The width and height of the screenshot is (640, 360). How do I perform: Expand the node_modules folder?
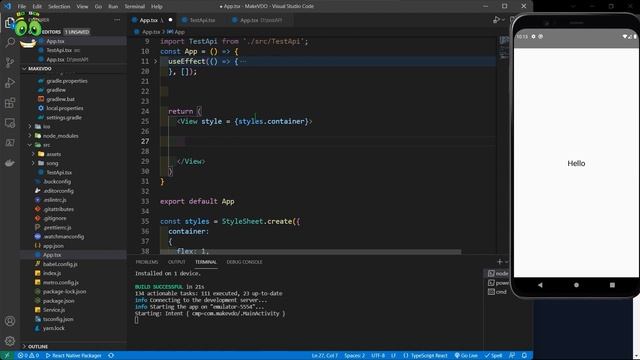click(x=30, y=136)
